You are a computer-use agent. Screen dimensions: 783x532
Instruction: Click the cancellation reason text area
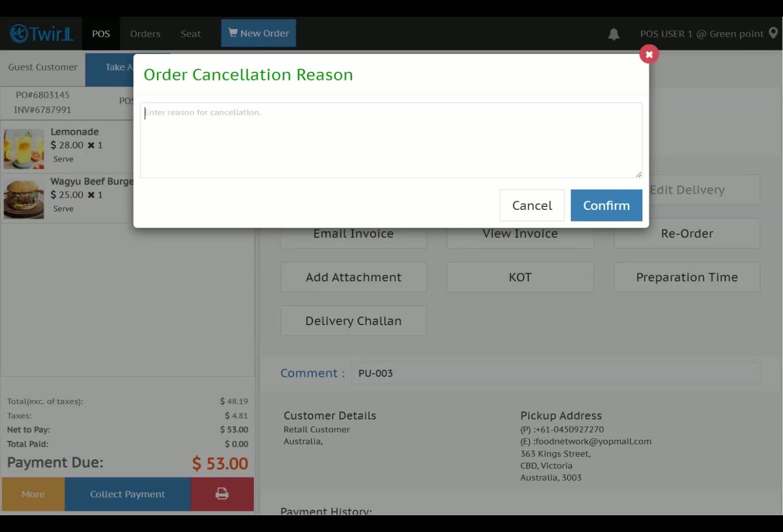click(391, 140)
